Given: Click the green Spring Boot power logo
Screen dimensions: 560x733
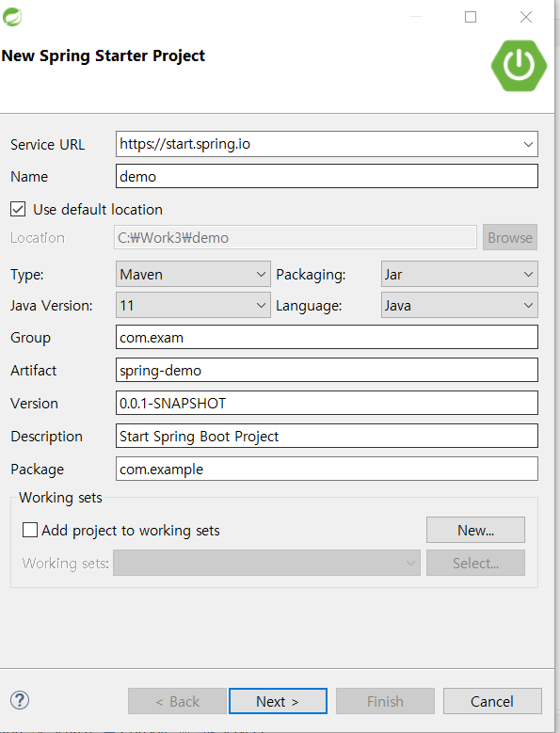Looking at the screenshot, I should click(x=519, y=66).
